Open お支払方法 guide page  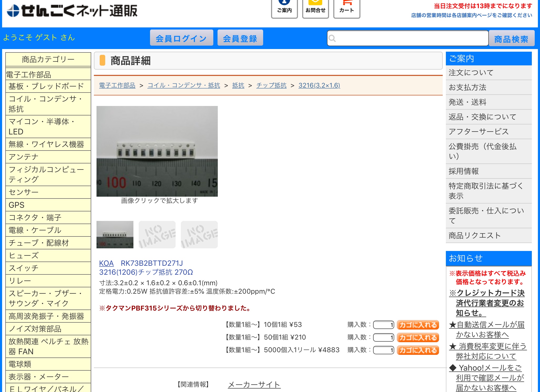[x=489, y=87]
